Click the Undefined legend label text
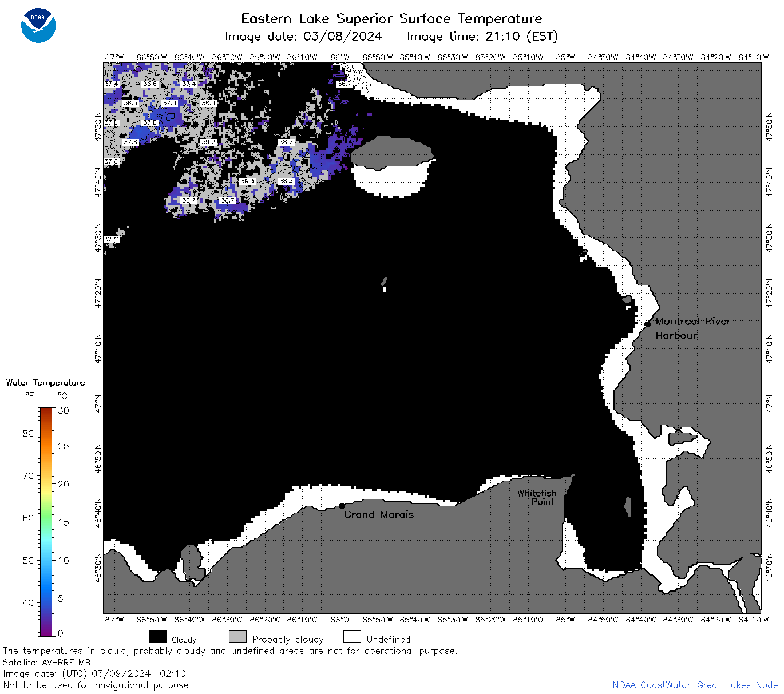784x694 pixels. (389, 639)
